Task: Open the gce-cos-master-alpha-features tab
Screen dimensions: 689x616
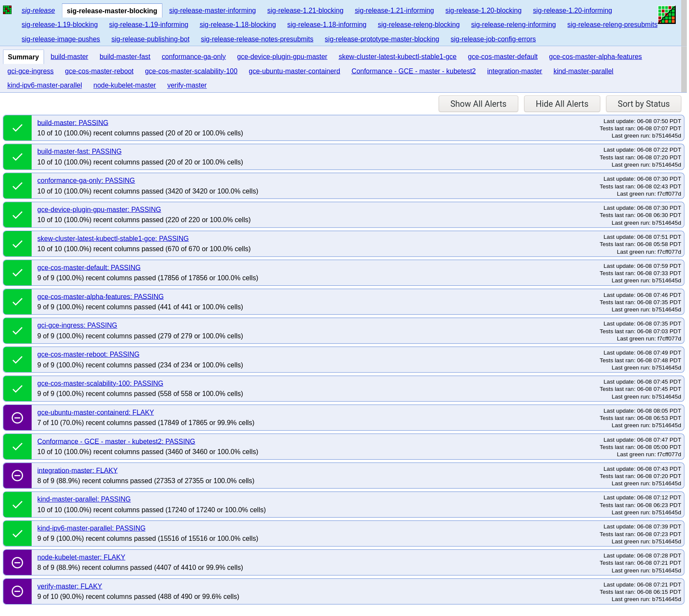Action: point(595,57)
